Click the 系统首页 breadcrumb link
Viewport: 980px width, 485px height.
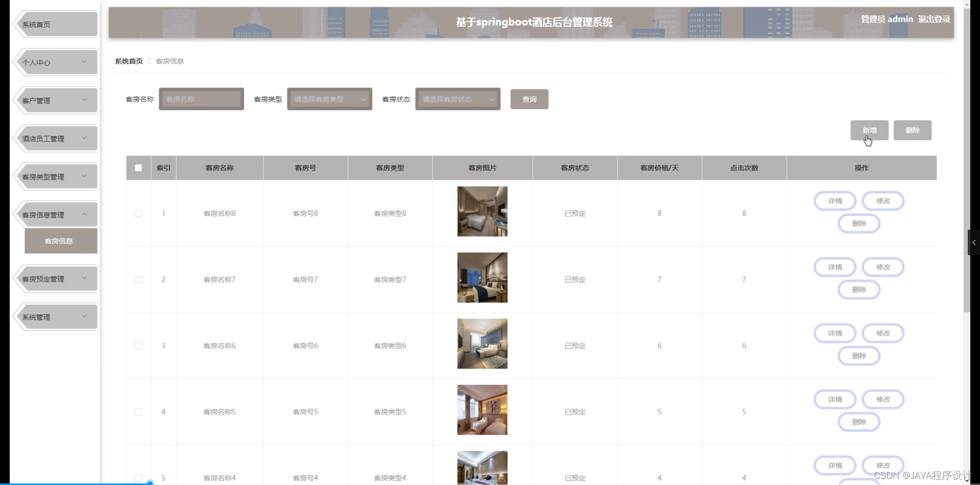click(x=129, y=61)
